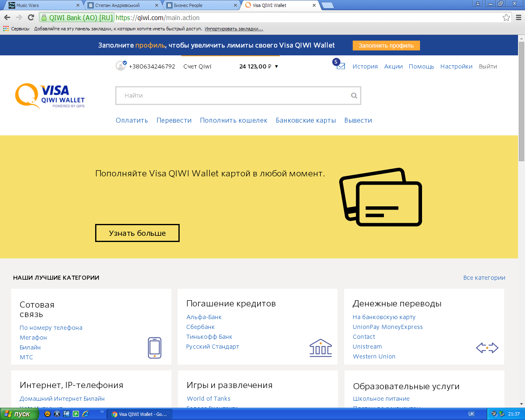Click the bank building icon in Погашение кредитов card
525x420 pixels.
(321, 348)
